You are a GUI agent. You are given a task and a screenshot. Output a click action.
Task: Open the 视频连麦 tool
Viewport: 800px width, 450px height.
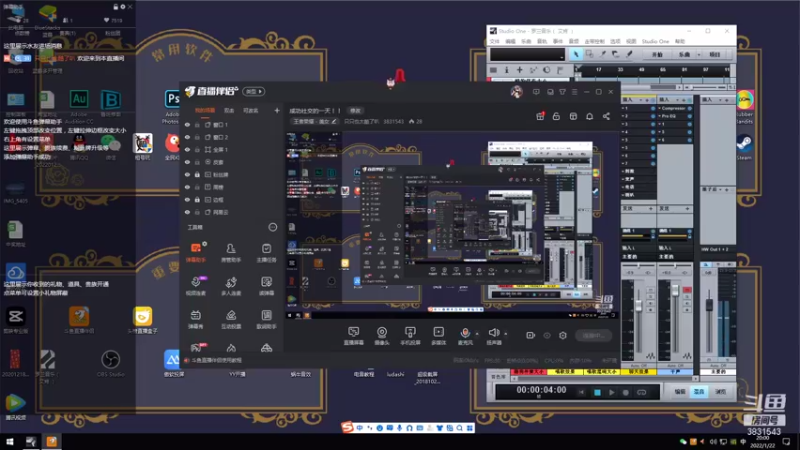pos(195,286)
